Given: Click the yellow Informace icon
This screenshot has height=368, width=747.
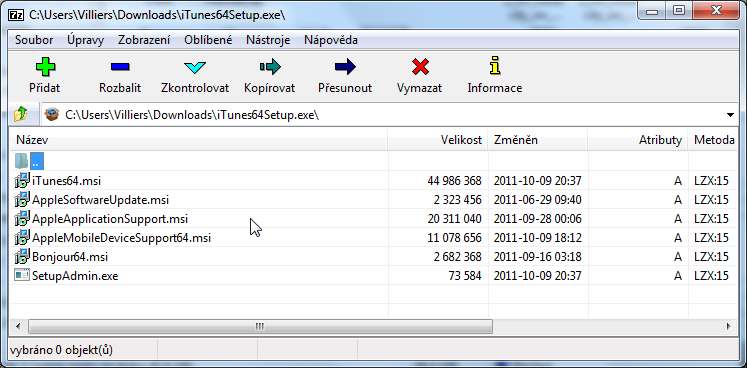Looking at the screenshot, I should [495, 66].
